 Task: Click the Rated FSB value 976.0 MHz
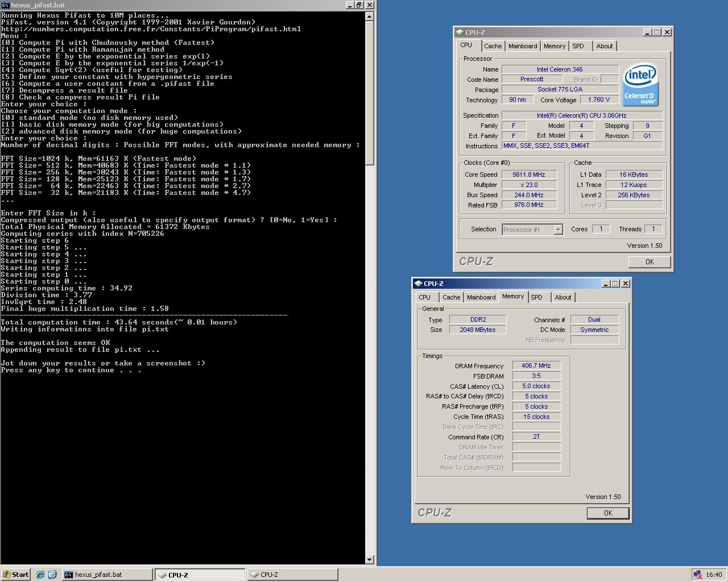529,205
